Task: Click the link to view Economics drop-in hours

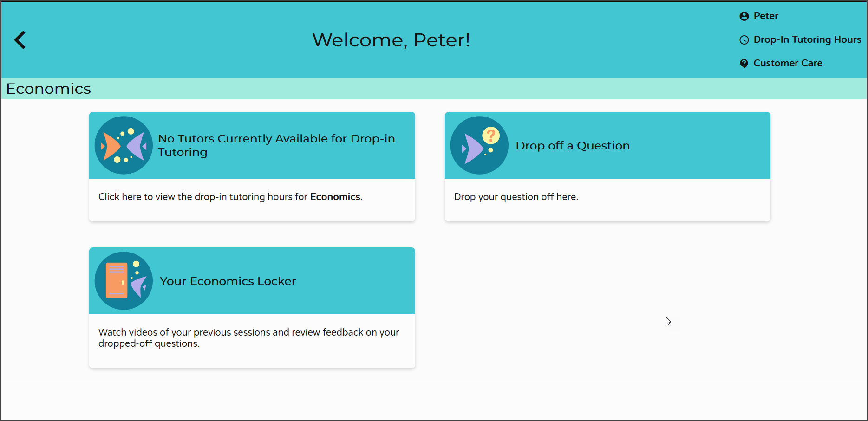Action: point(230,196)
